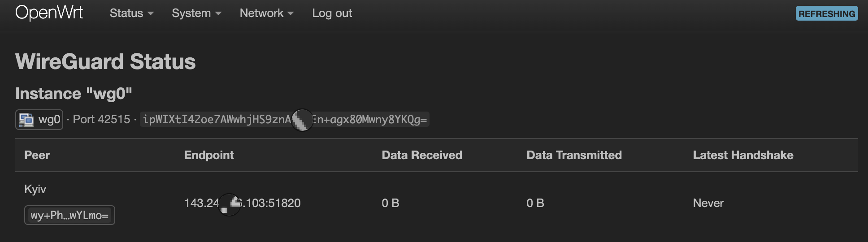The image size is (868, 242).
Task: Click the Kyiv peer name
Action: coord(35,189)
